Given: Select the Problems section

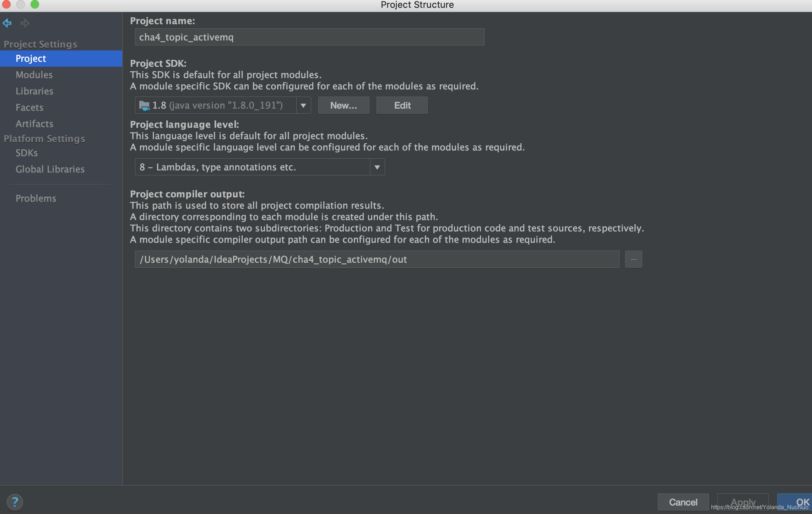Looking at the screenshot, I should (x=36, y=198).
